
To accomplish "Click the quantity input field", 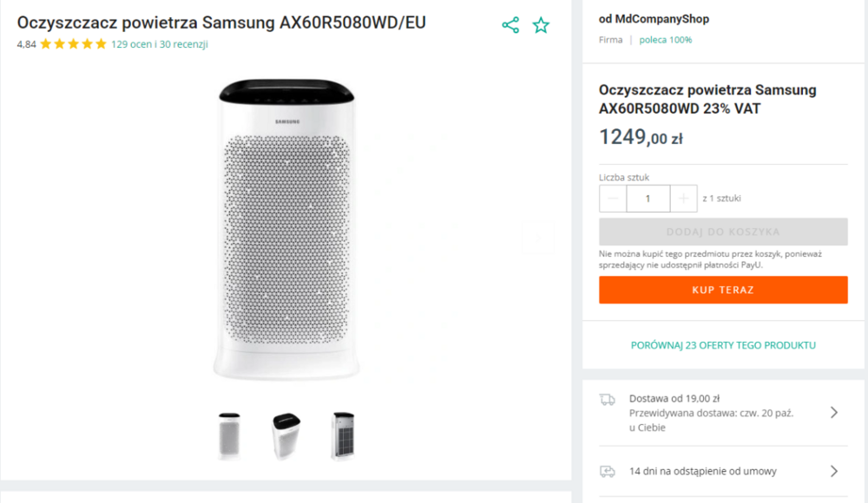I will coord(648,199).
